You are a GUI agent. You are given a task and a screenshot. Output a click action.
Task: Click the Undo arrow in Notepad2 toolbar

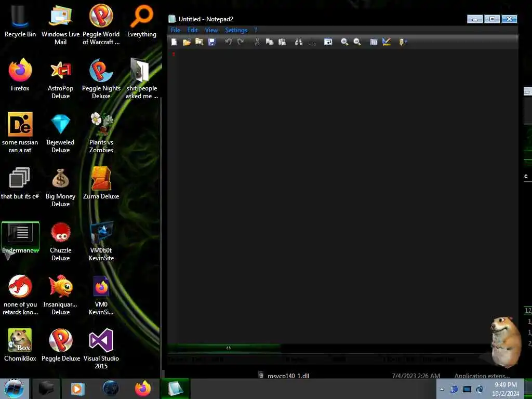click(229, 42)
